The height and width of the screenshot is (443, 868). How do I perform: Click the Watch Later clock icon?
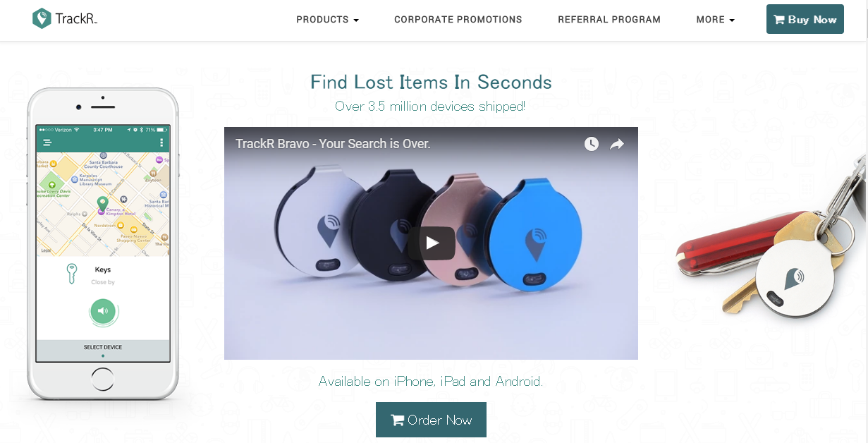click(x=592, y=144)
